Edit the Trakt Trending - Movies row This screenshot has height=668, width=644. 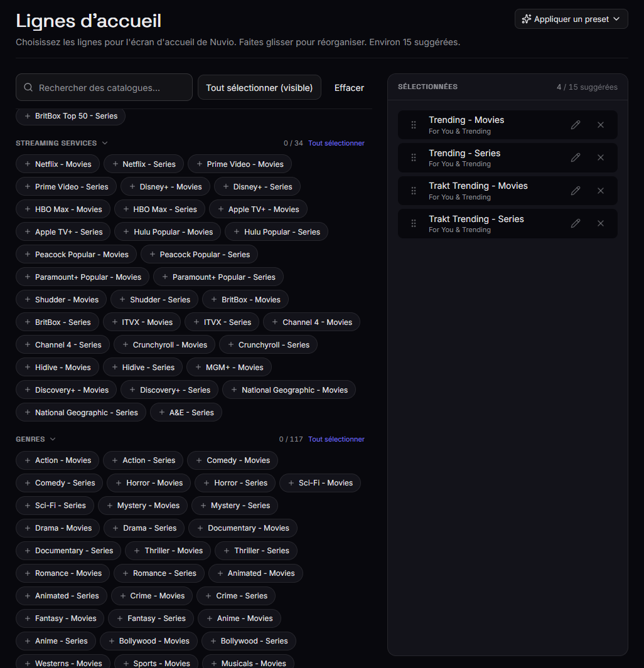pyautogui.click(x=576, y=191)
